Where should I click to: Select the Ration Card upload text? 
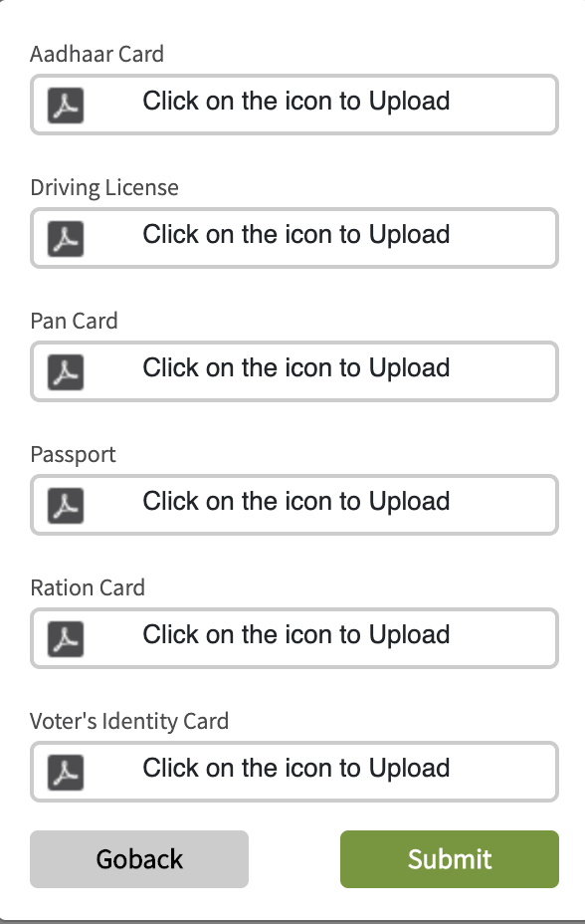296,634
